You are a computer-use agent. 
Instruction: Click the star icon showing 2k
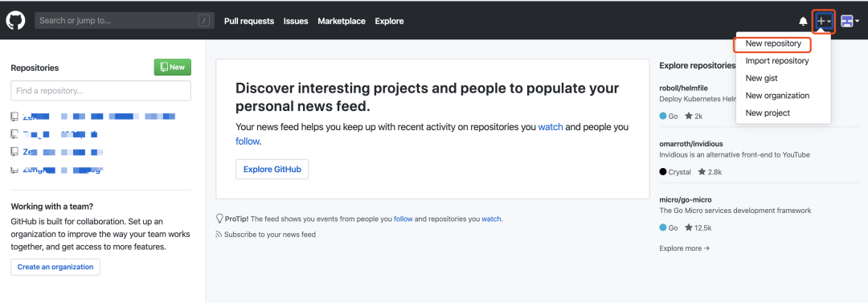689,116
